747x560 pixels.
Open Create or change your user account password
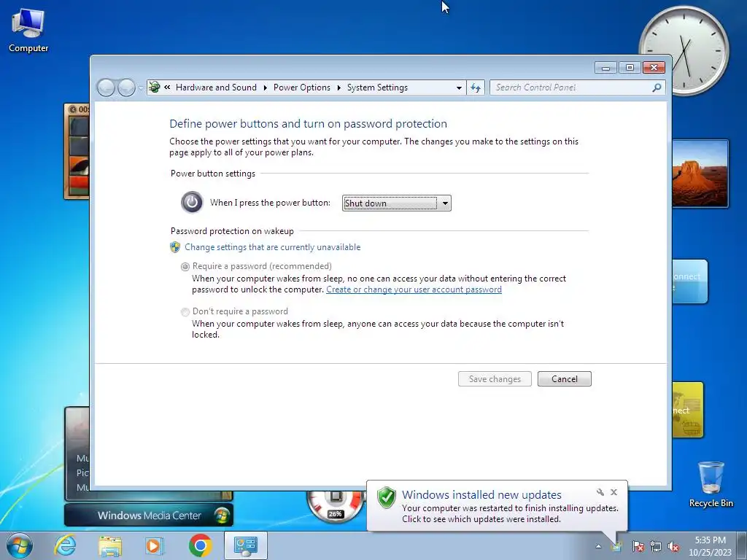414,289
